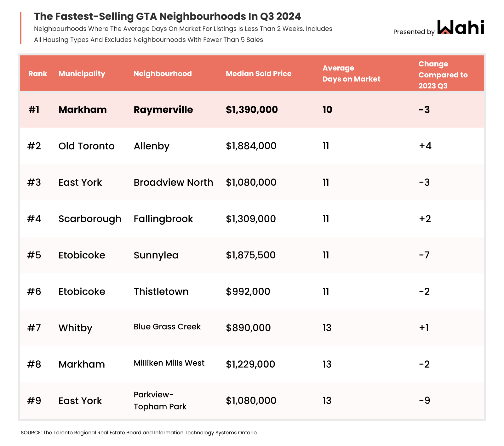Click the 'Broadview North' neighbourhood cell
The width and height of the screenshot is (504, 446).
(173, 182)
